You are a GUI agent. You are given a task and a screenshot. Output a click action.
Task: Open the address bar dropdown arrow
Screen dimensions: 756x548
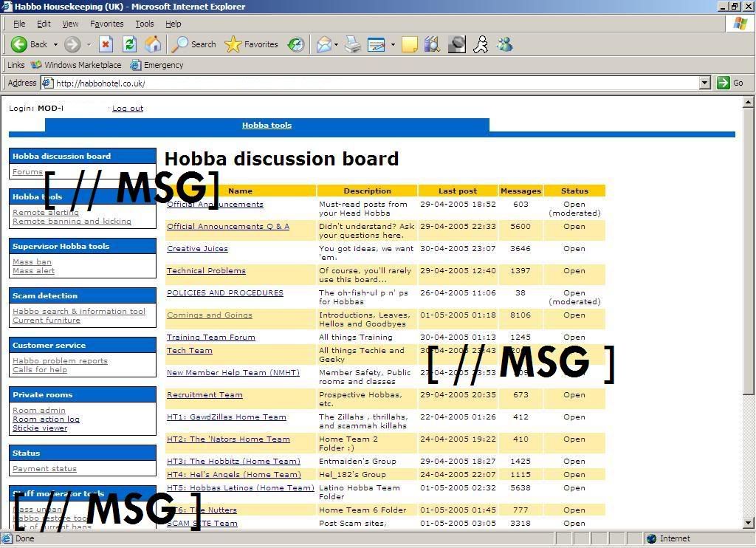point(705,83)
